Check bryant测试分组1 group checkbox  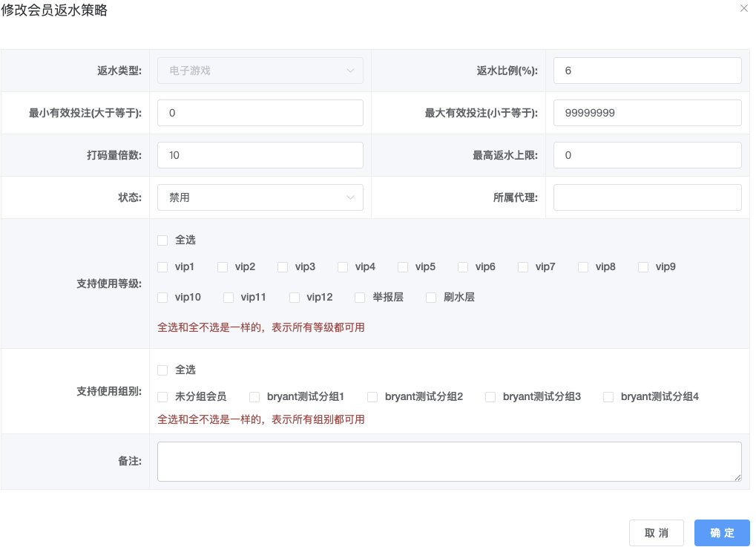(254, 397)
